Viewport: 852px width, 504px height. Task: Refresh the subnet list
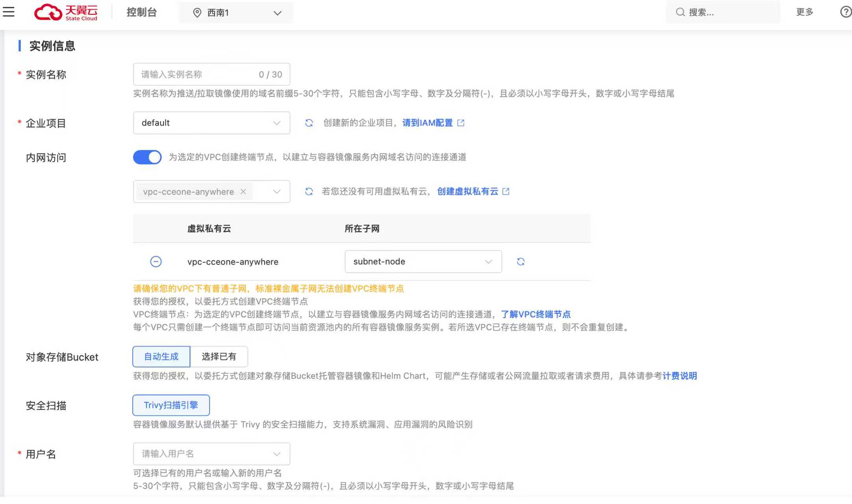pos(520,262)
